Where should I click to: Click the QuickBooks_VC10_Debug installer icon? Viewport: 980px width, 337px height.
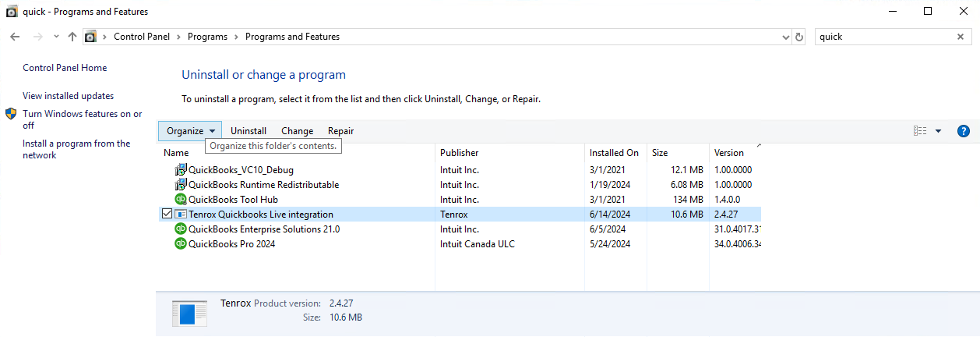(x=181, y=169)
